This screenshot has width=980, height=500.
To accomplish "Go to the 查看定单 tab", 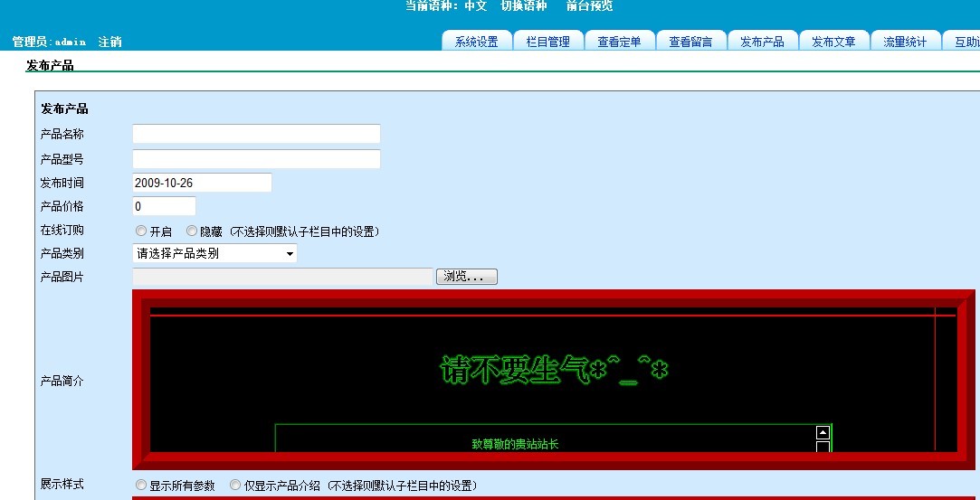I will click(619, 42).
